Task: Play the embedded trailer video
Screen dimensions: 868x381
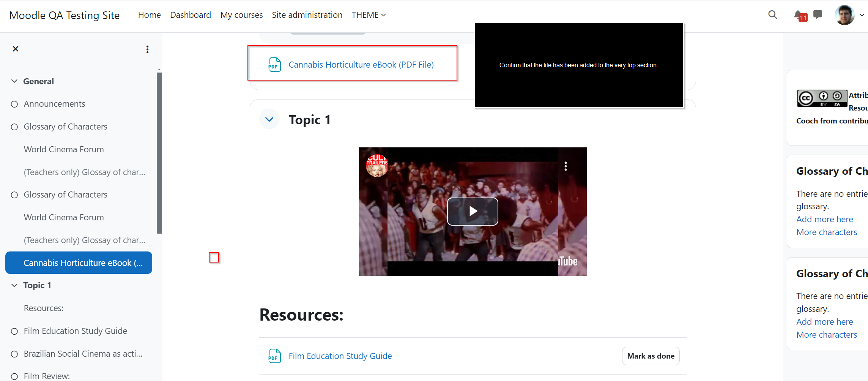Action: (473, 211)
